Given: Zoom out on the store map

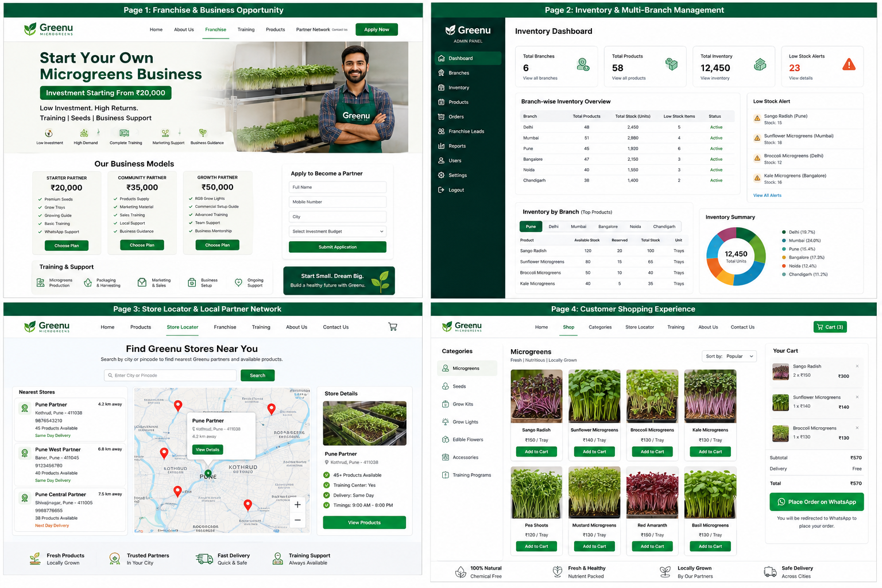Looking at the screenshot, I should click(297, 520).
